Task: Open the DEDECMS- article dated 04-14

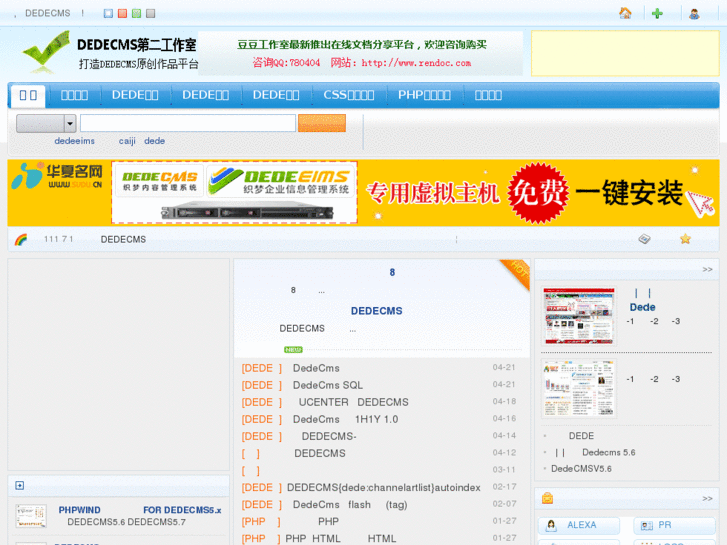Action: (x=329, y=436)
